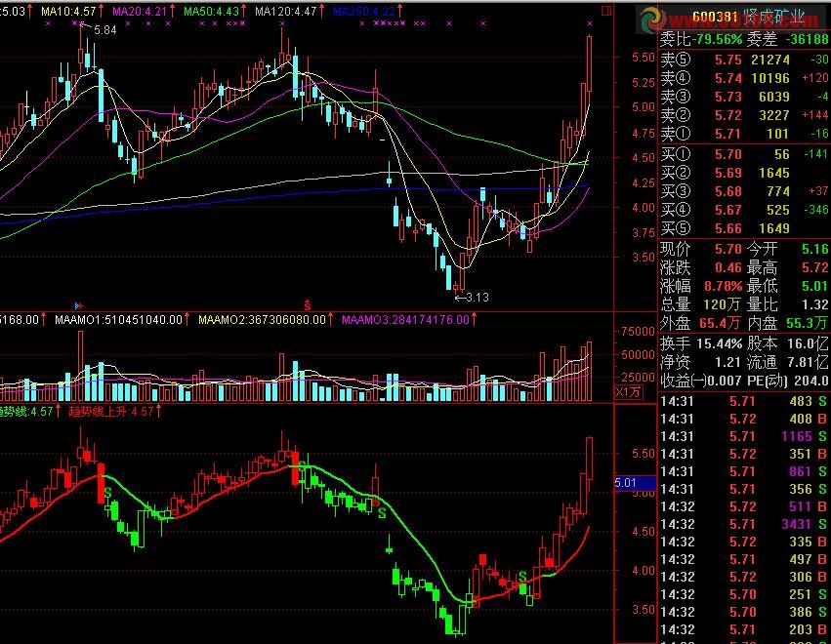Click the X1万 volume unit label
Image resolution: width=831 pixels, height=644 pixels.
click(628, 392)
